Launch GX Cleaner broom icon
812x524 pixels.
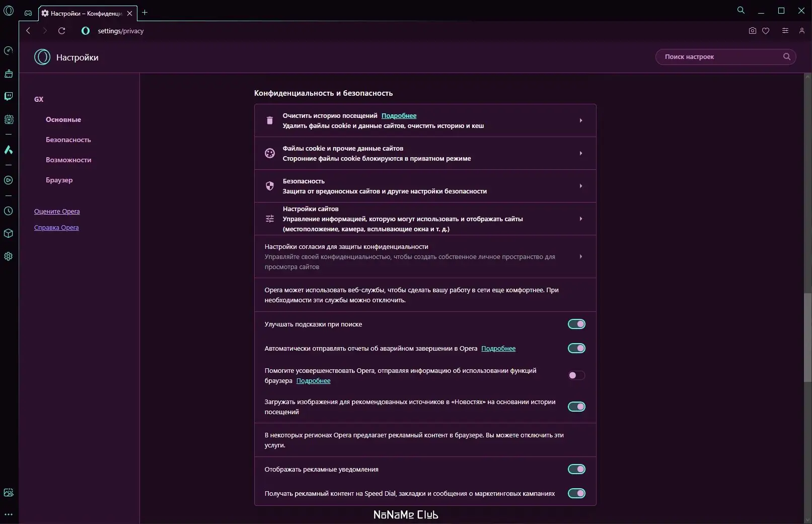9,74
